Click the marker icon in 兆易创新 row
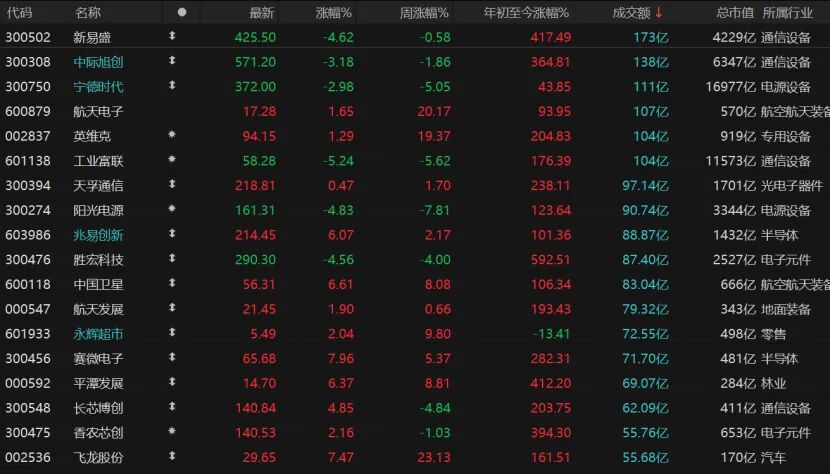The image size is (830, 474). coord(172,234)
